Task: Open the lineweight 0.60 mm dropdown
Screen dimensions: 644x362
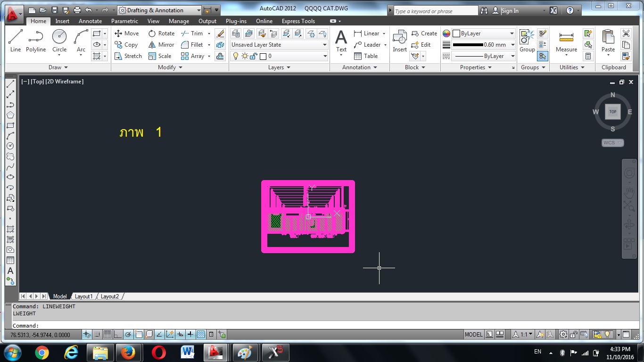Action: [x=512, y=45]
